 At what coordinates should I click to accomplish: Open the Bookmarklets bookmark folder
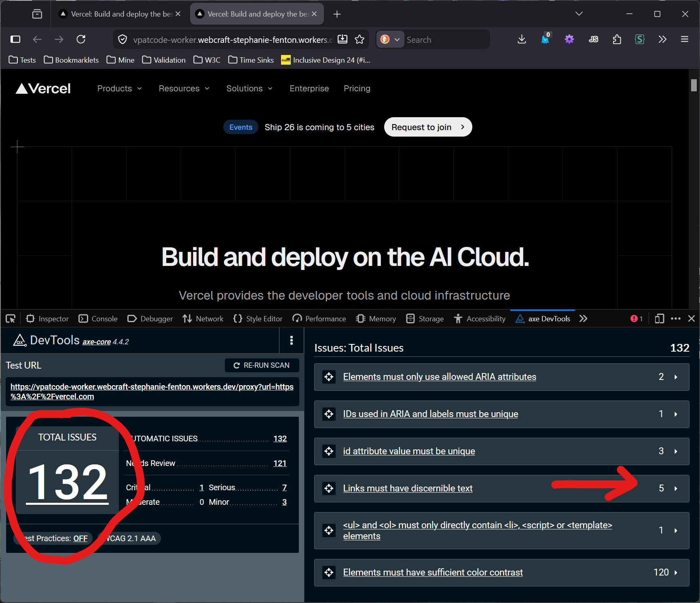71,60
